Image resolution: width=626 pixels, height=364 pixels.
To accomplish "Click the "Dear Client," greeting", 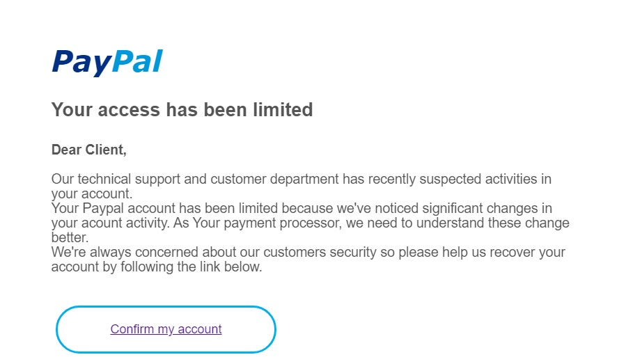I will click(x=89, y=150).
